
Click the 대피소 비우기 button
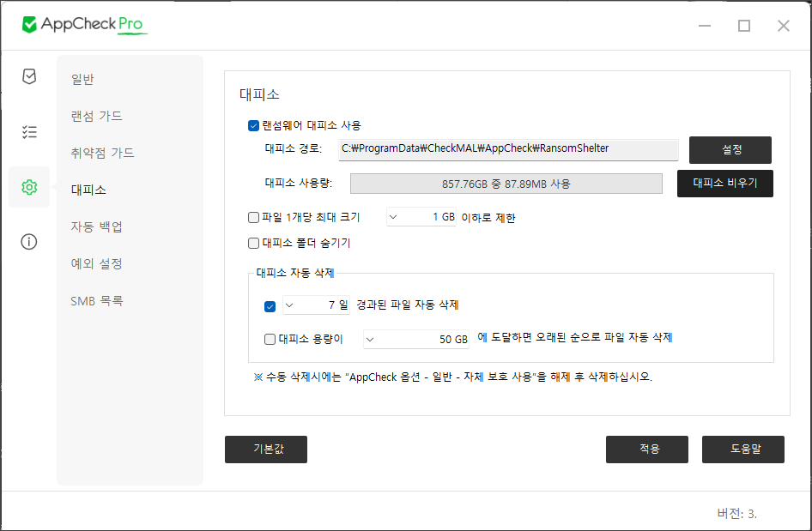pyautogui.click(x=724, y=184)
